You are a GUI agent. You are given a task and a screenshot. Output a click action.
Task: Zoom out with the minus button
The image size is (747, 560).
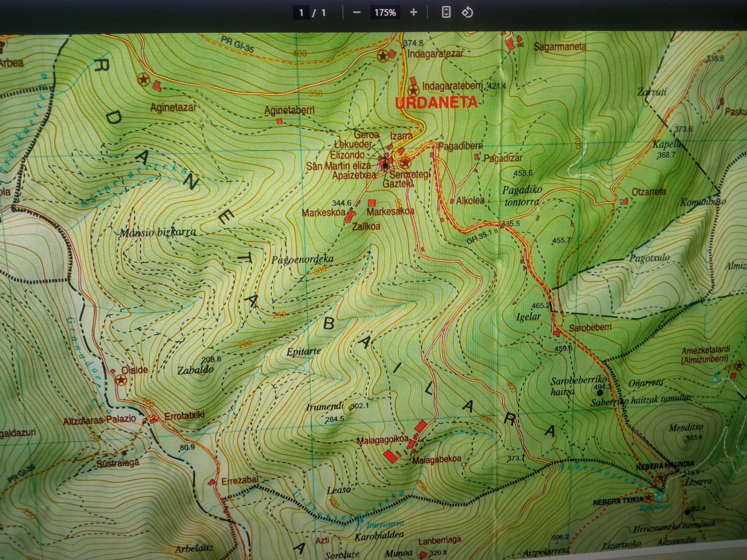[x=357, y=13]
